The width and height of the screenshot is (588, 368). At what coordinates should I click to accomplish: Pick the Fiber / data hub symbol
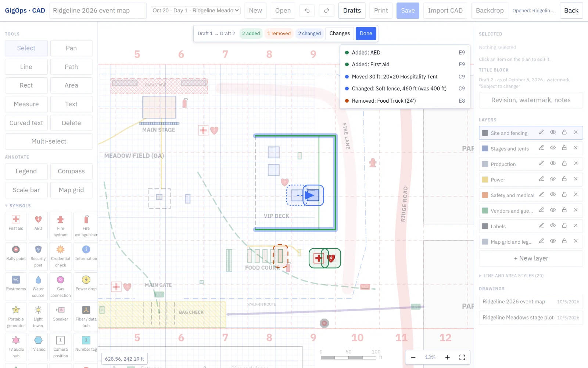[x=86, y=316]
